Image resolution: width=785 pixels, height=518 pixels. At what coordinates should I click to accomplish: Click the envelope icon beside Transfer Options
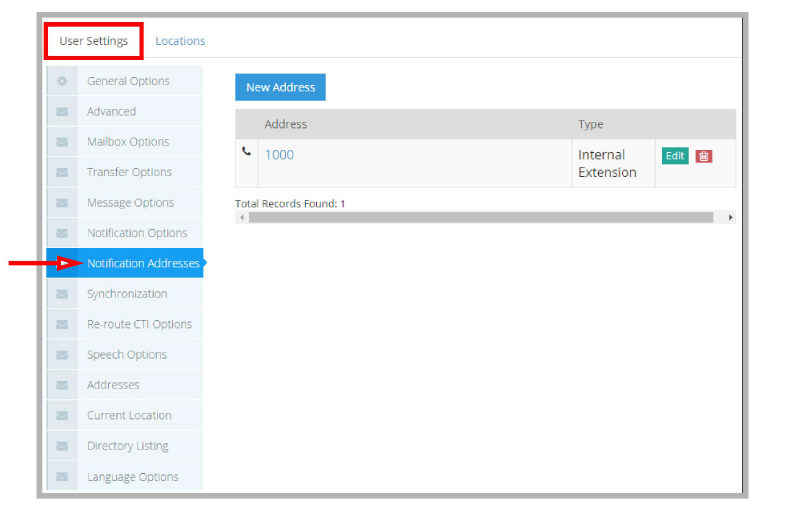click(62, 173)
